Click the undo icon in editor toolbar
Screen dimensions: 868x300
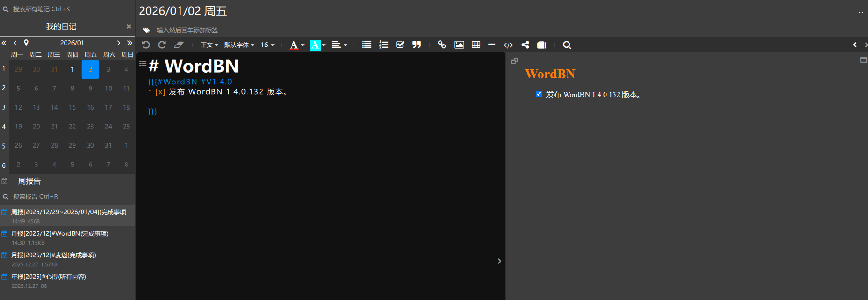coord(146,45)
